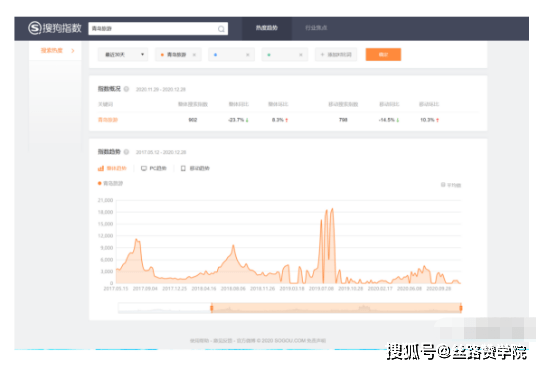This screenshot has width=541, height=369.
Task: Click the monitor icon for PC trend
Action: 144,168
